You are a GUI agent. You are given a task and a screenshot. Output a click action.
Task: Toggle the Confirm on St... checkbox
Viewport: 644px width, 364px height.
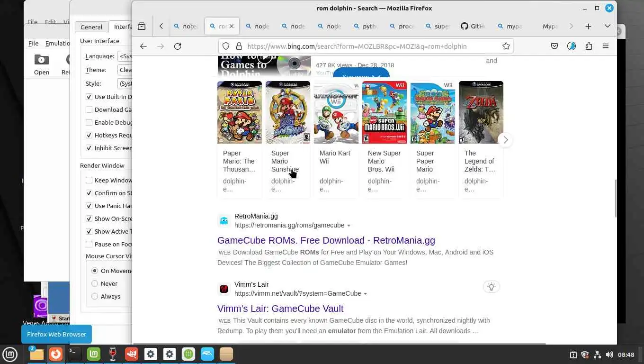click(89, 193)
